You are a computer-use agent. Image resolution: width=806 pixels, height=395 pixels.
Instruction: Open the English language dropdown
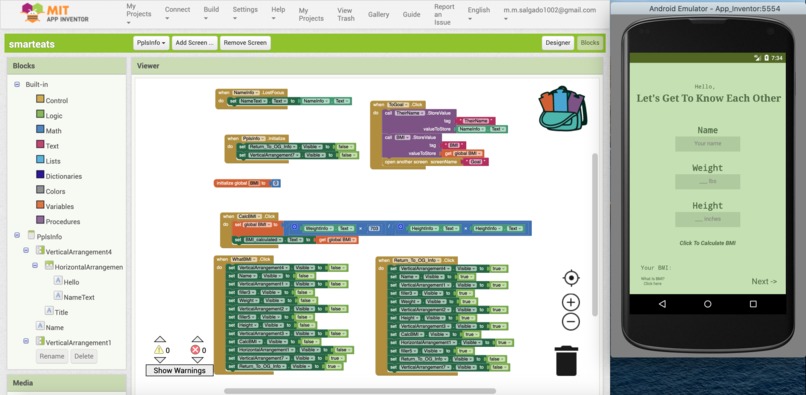(x=479, y=14)
